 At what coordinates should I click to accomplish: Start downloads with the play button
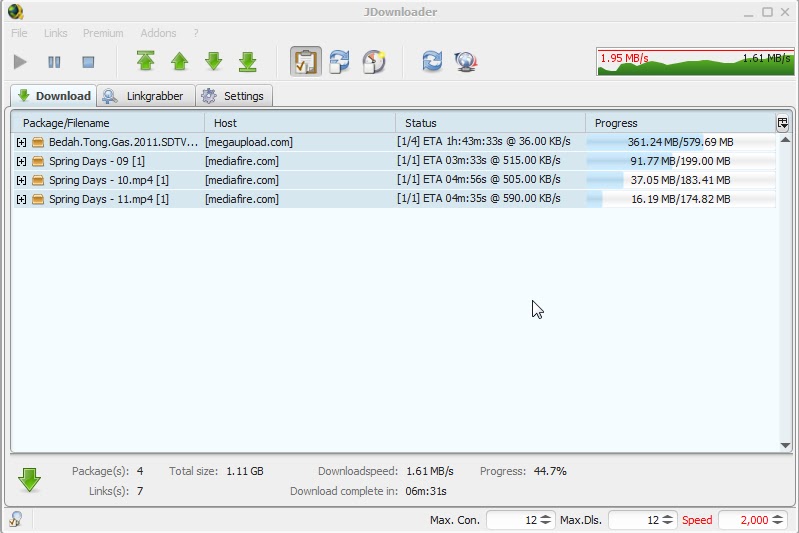[x=20, y=62]
